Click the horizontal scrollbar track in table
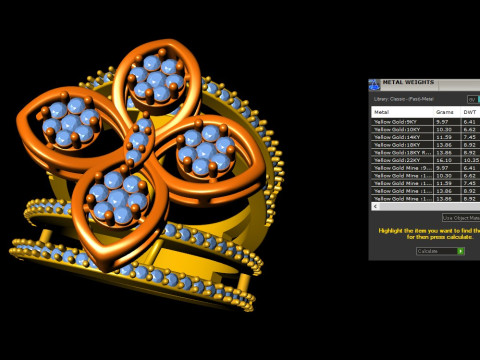 coord(430,207)
